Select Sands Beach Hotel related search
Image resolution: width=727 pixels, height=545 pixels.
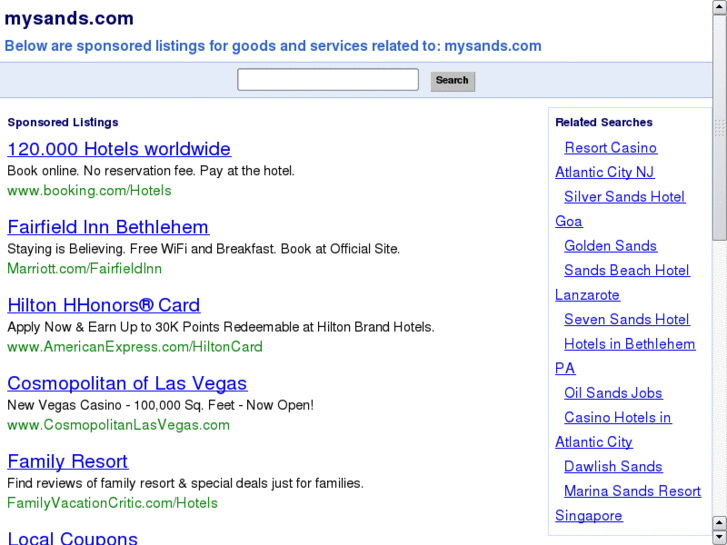[x=627, y=270]
